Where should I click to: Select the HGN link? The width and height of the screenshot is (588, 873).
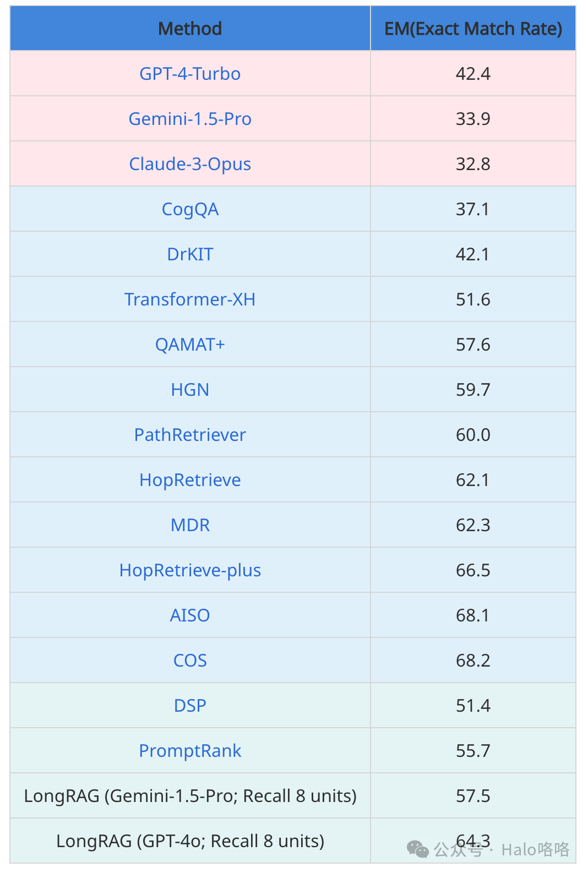[190, 390]
